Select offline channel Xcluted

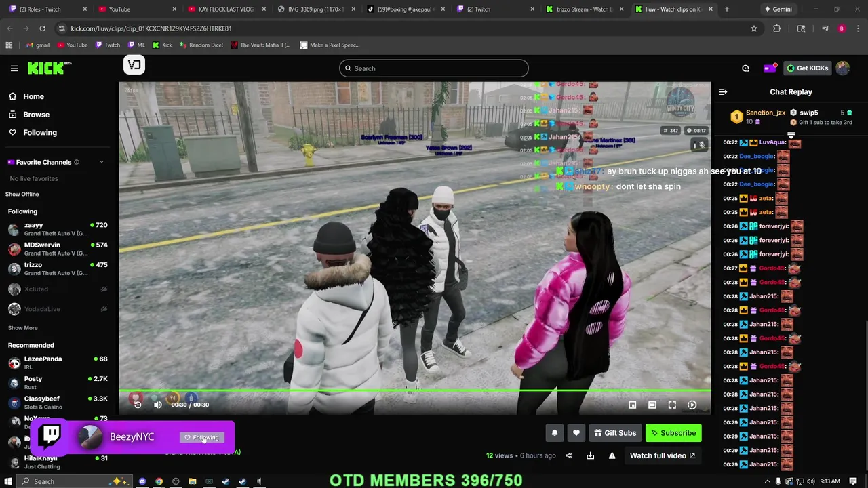(x=58, y=289)
